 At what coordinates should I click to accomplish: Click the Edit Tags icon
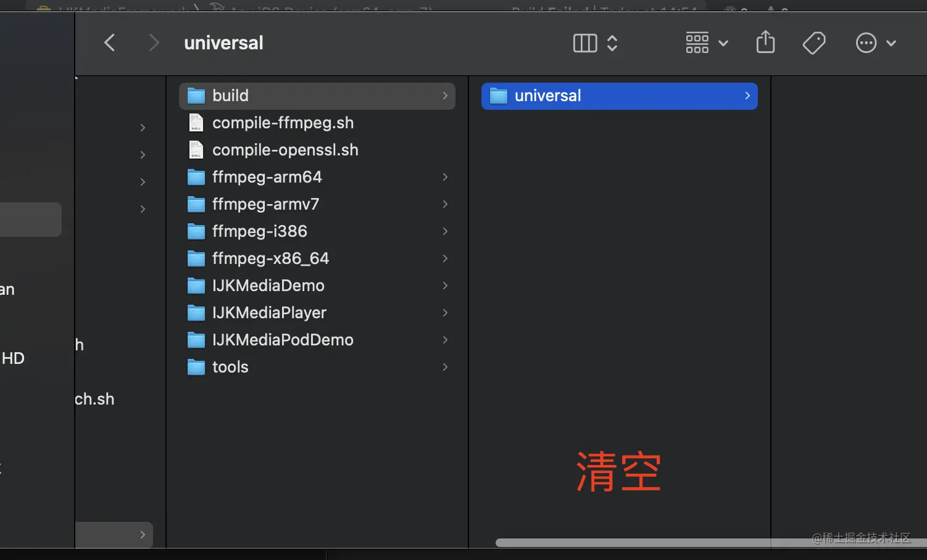pos(814,43)
